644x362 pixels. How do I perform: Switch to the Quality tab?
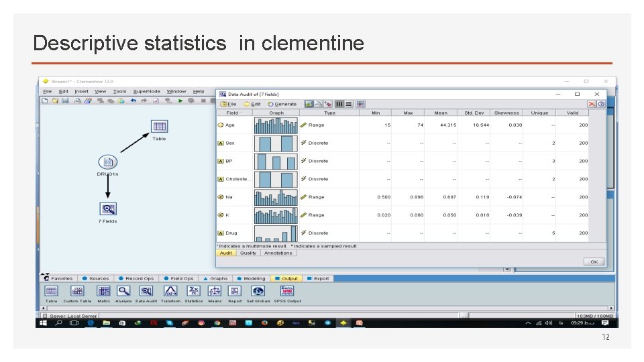(x=248, y=253)
